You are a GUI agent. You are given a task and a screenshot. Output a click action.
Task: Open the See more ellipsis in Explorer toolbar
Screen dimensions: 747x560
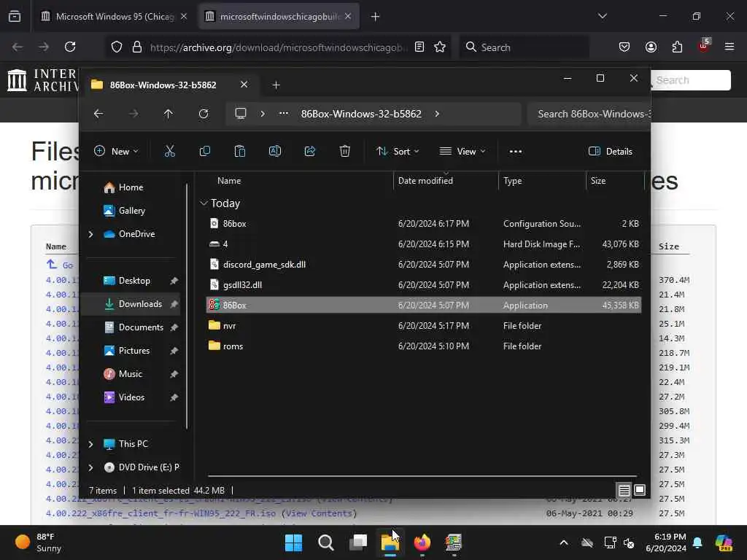point(516,152)
